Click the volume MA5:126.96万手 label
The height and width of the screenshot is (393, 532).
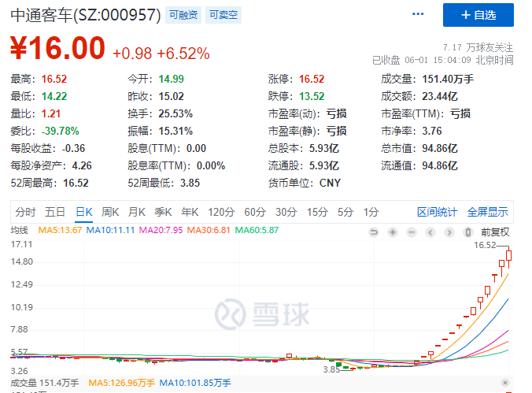pyautogui.click(x=122, y=383)
